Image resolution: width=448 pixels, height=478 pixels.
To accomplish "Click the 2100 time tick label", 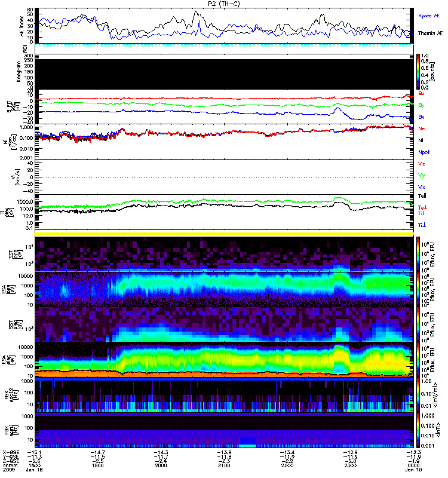I will point(224,465).
